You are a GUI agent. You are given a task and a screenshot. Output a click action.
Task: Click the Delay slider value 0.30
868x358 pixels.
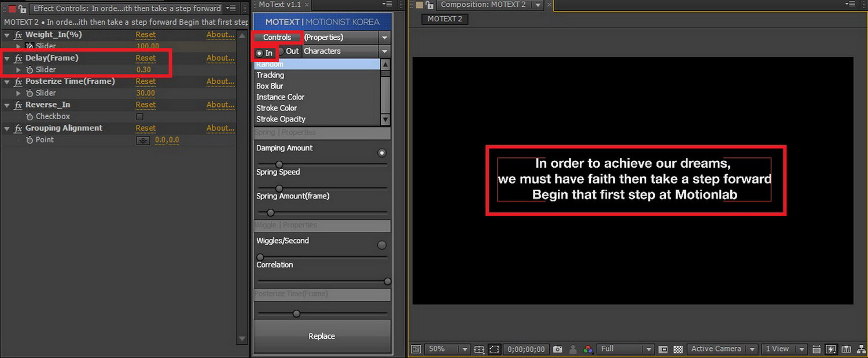tap(144, 69)
